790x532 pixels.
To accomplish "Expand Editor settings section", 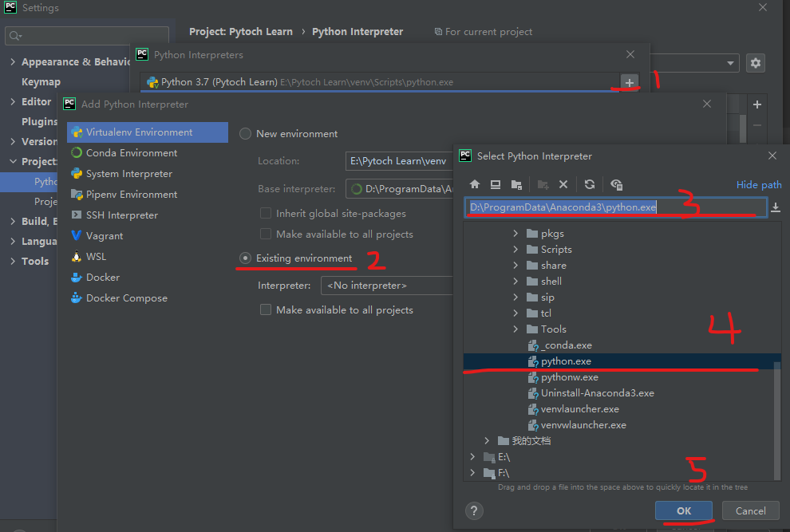I will coord(13,101).
